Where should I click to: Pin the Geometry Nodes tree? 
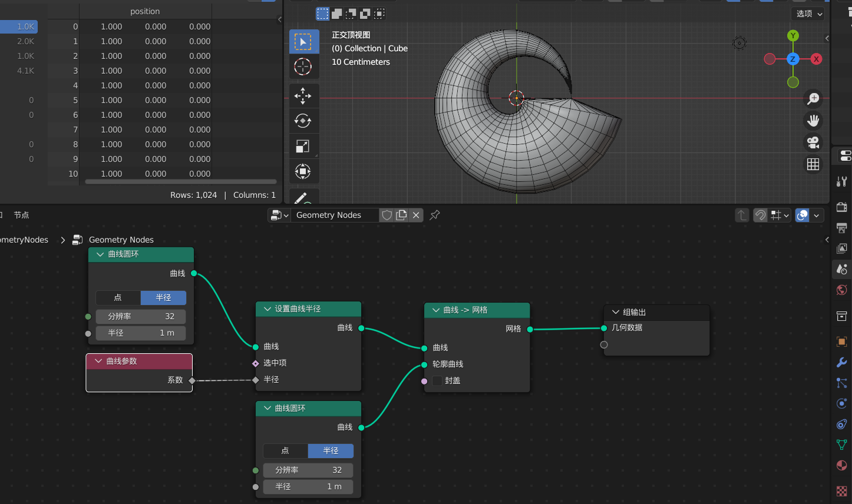coord(435,215)
